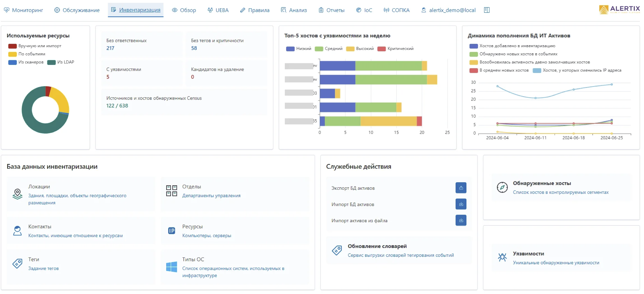Click the Export asset DB upload icon button
This screenshot has height=294, width=644.
coord(461,188)
